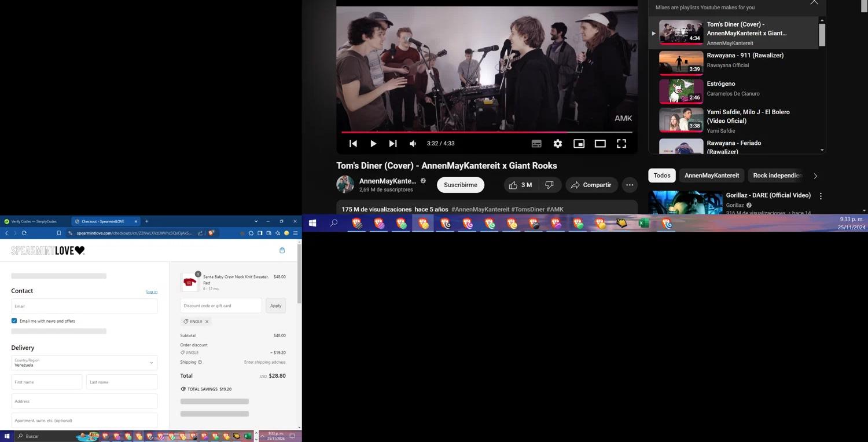868x442 pixels.
Task: Open the search magnifier on upper taskbar
Action: click(334, 223)
